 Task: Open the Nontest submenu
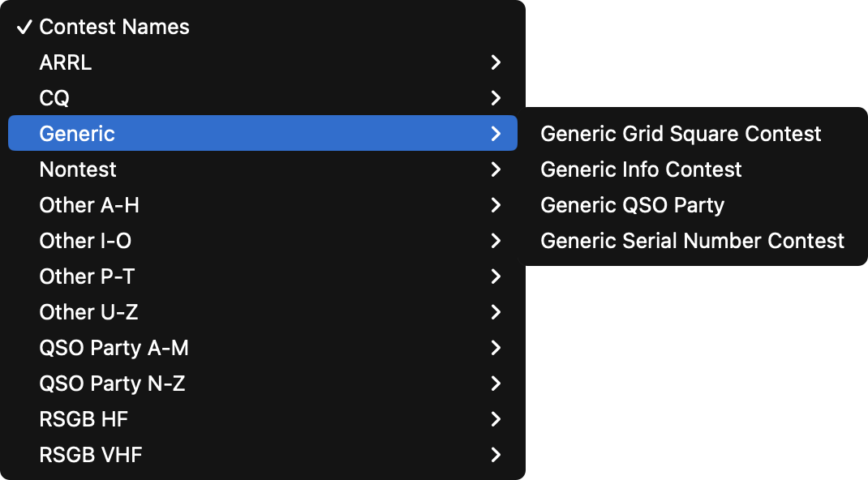(262, 169)
